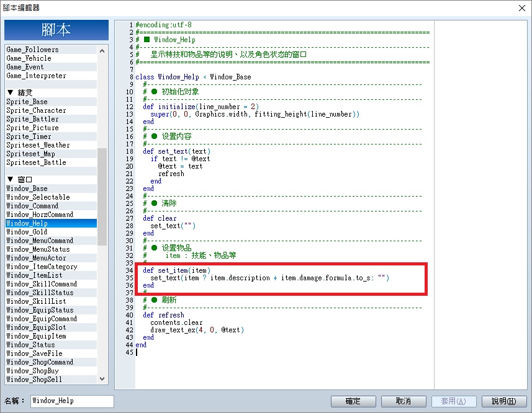Click the script list scroll-down arrow
This screenshot has height=413, width=532.
point(102,379)
